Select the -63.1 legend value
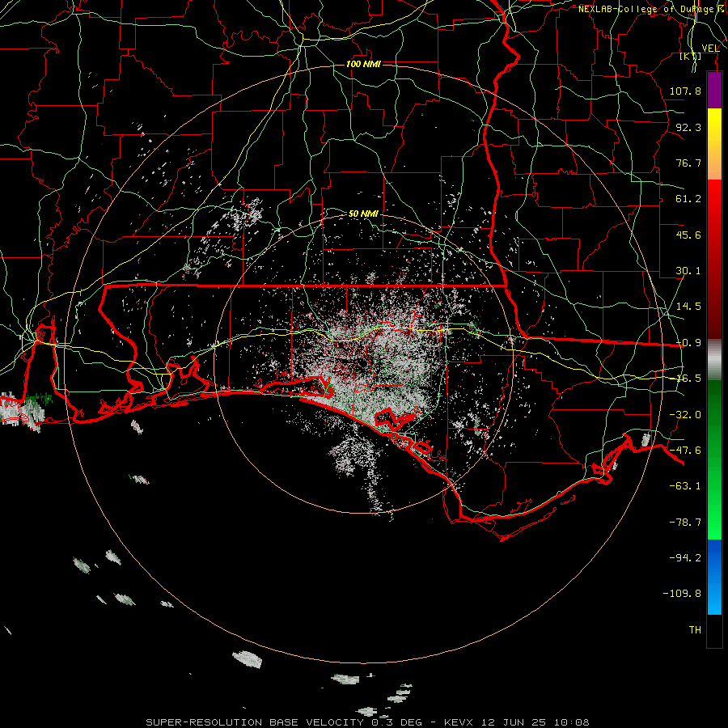This screenshot has height=728, width=728. pyautogui.click(x=685, y=486)
